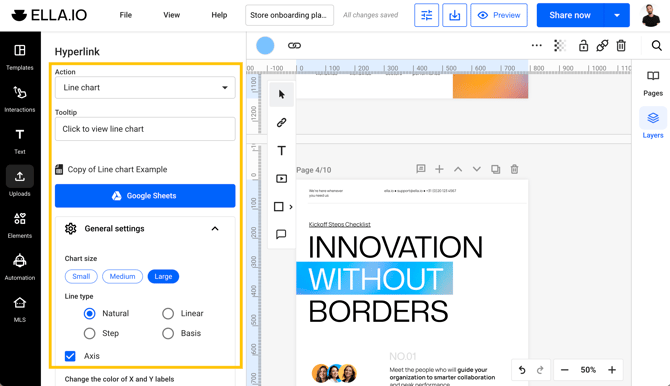670x386 pixels.
Task: Move page 4 up with arrow
Action: (x=458, y=169)
